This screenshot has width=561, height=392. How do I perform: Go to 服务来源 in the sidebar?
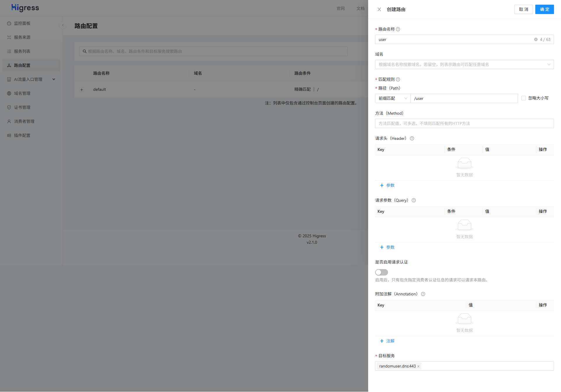22,37
